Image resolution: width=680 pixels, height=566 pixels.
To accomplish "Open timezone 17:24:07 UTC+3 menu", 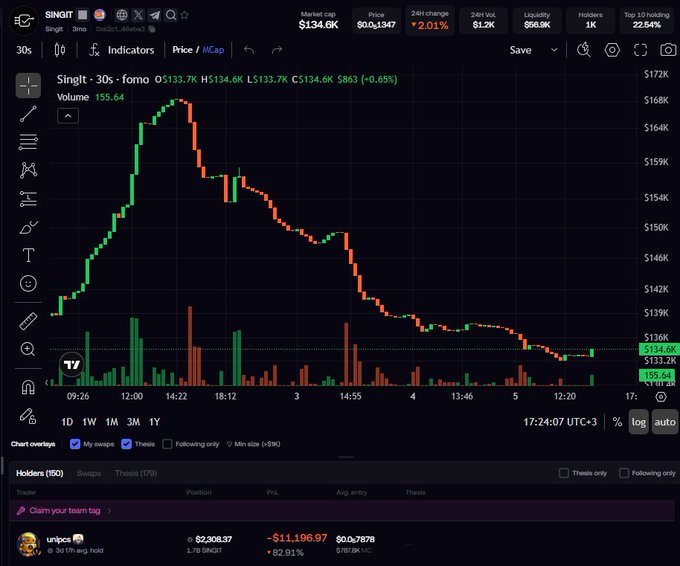I will coord(560,422).
